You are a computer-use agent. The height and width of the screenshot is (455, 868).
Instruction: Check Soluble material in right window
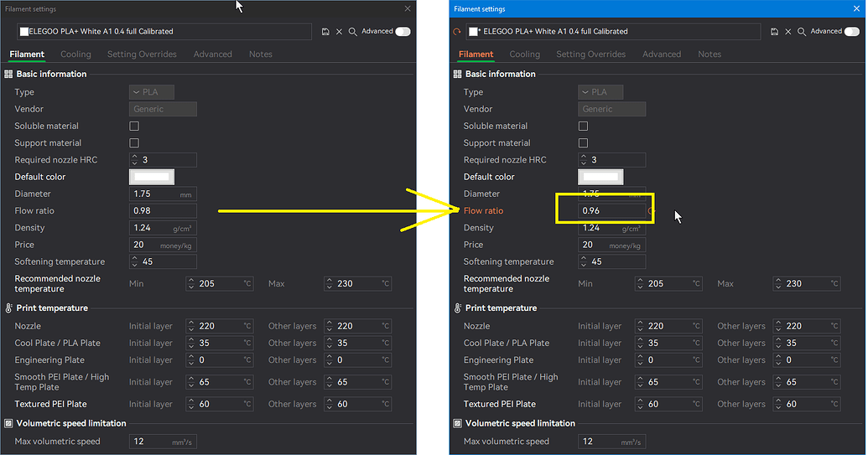[x=583, y=126]
